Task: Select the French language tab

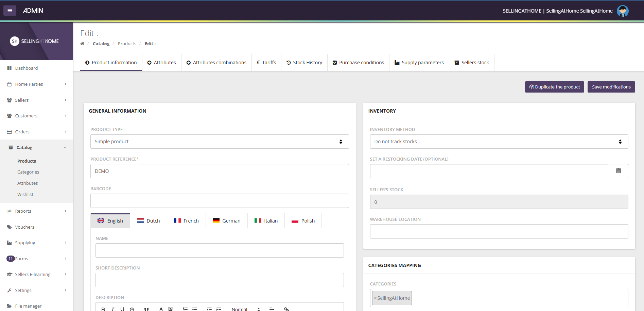Action: point(186,221)
